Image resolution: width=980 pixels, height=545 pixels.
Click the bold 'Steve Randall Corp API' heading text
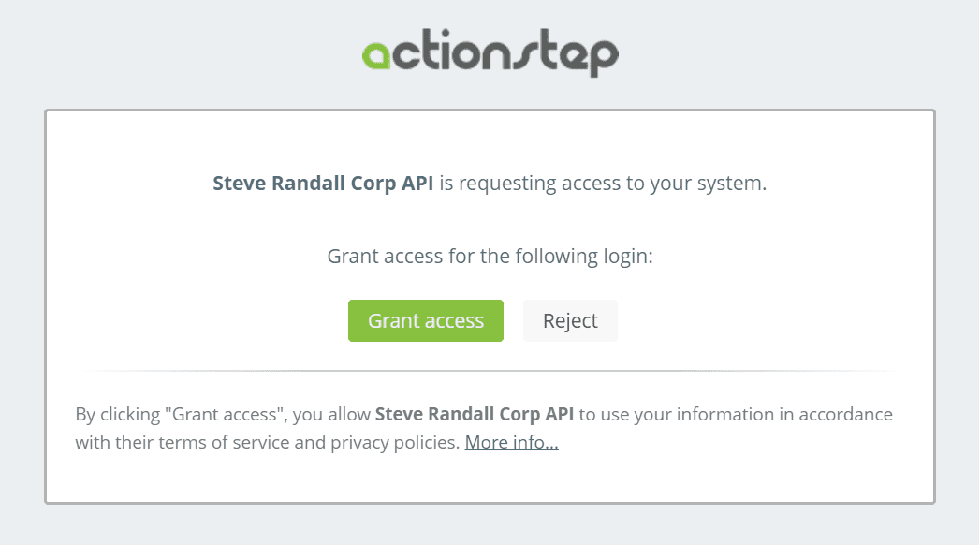coord(322,183)
